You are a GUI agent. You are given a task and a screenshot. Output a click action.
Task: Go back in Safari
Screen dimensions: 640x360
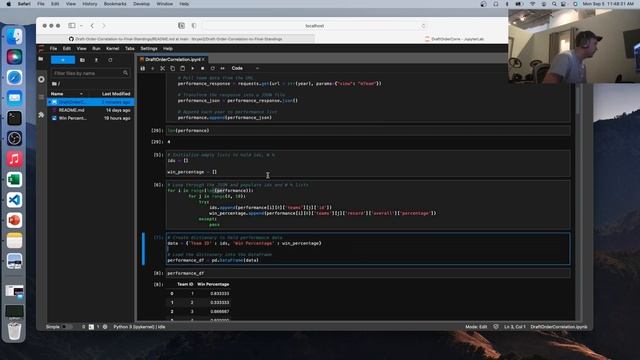pos(92,26)
